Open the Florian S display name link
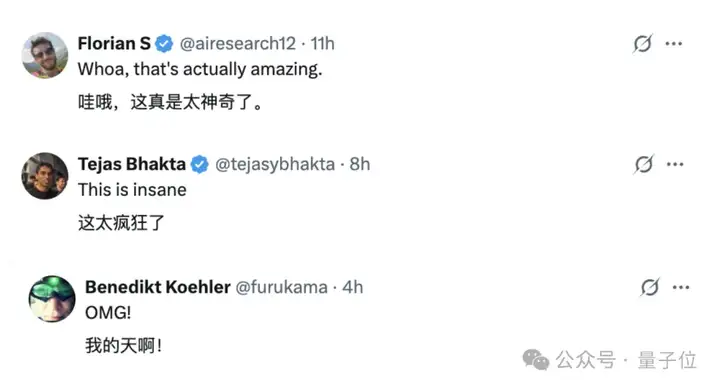Viewport: 720px width, 389px height. pos(114,44)
